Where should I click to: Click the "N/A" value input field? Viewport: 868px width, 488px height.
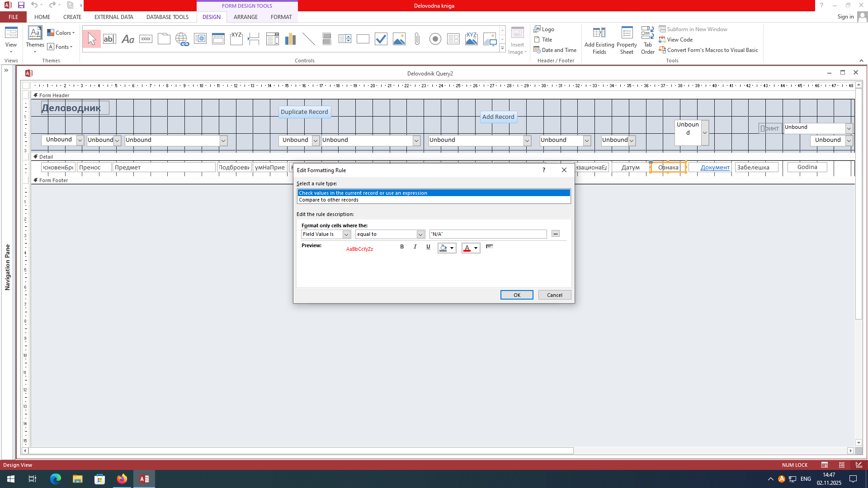click(487, 234)
